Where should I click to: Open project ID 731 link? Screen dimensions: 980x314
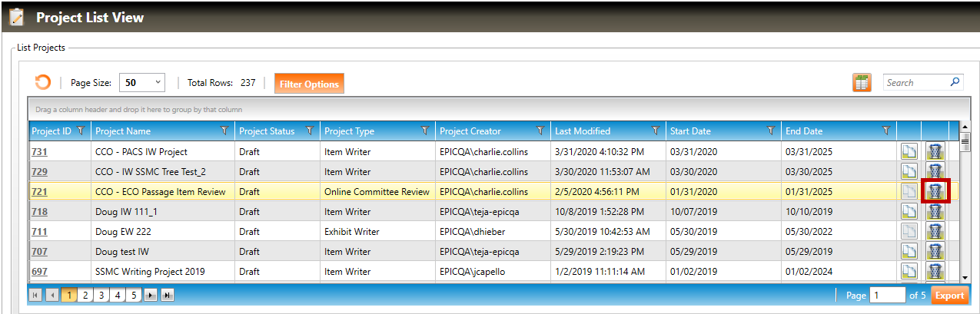pos(39,152)
